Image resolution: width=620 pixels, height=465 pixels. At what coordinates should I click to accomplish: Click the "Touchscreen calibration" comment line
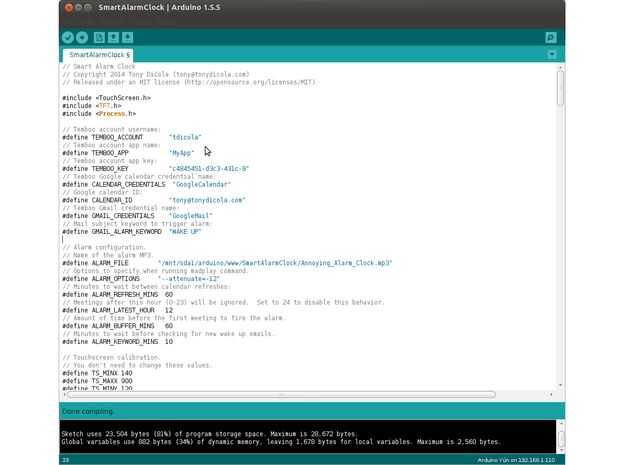tap(111, 357)
